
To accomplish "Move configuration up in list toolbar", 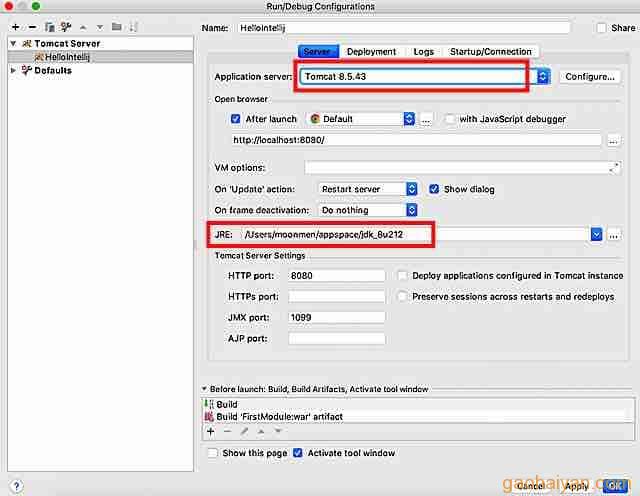I will 83,27.
